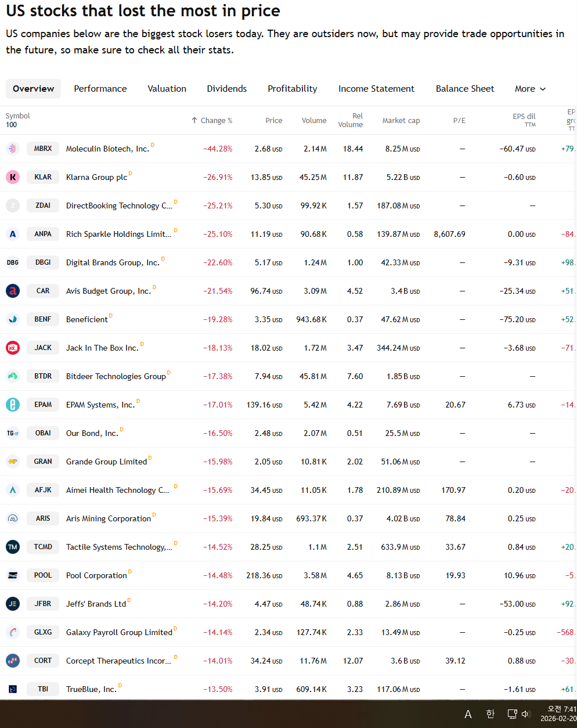The height and width of the screenshot is (728, 577).
Task: Open the MBRX ticker link
Action: pos(43,149)
